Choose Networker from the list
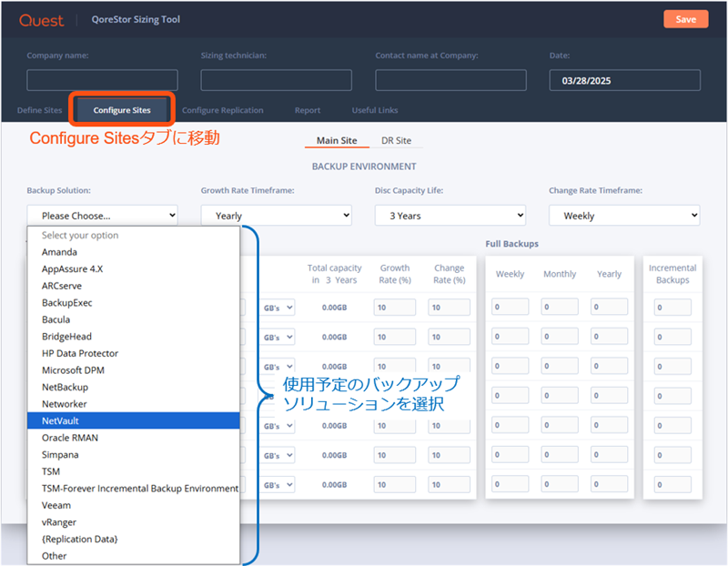The height and width of the screenshot is (566, 728). click(134, 404)
